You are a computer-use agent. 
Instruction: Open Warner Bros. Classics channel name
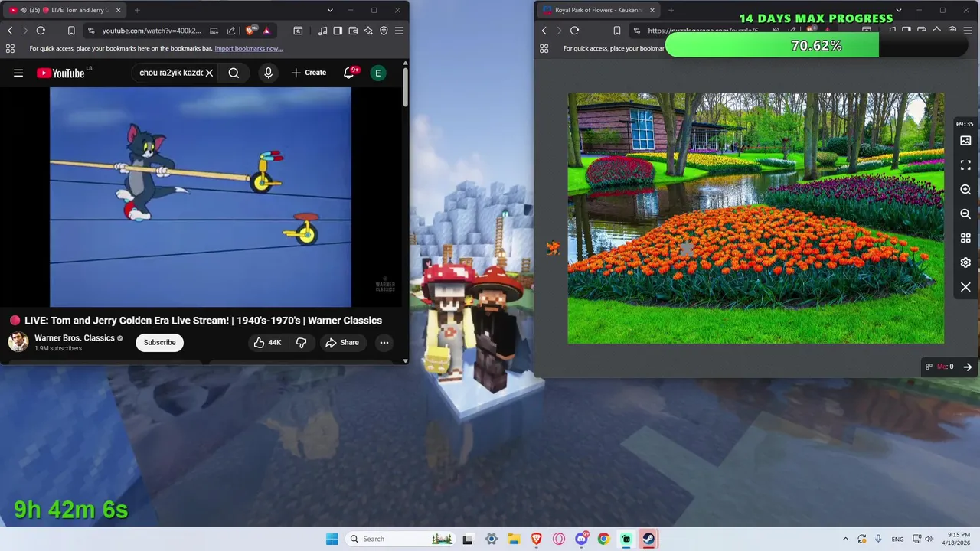coord(74,337)
